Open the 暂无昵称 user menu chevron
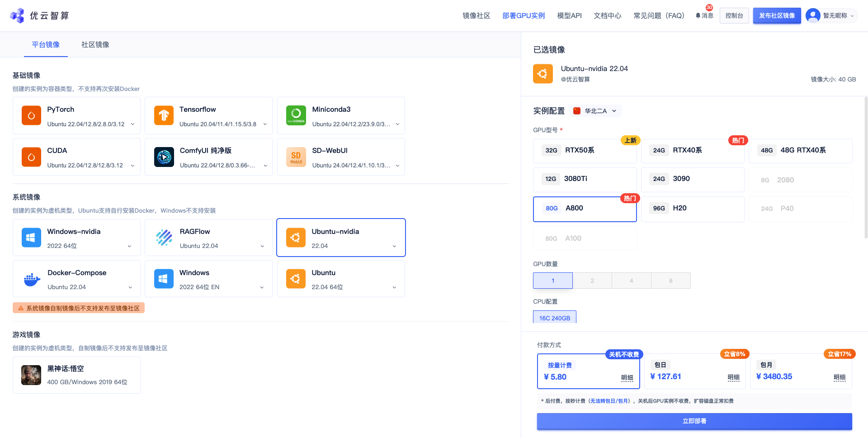This screenshot has height=438, width=868. [x=852, y=16]
